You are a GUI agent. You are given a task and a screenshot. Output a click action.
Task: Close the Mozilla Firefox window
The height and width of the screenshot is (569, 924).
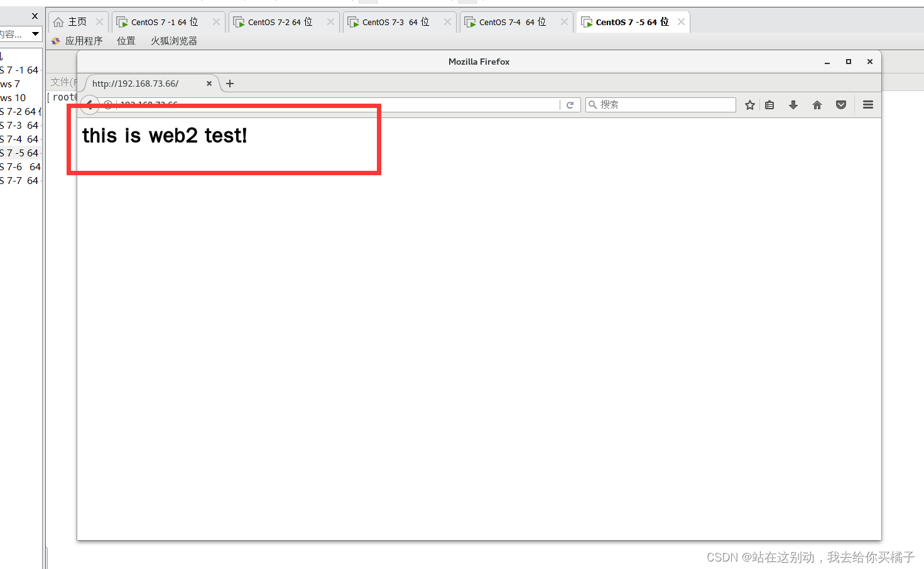click(870, 62)
